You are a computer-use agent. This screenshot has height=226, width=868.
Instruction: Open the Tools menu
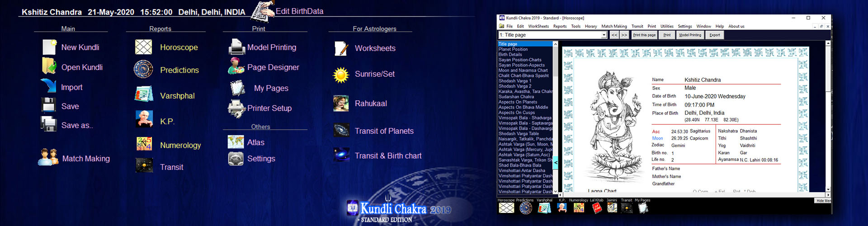point(576,26)
